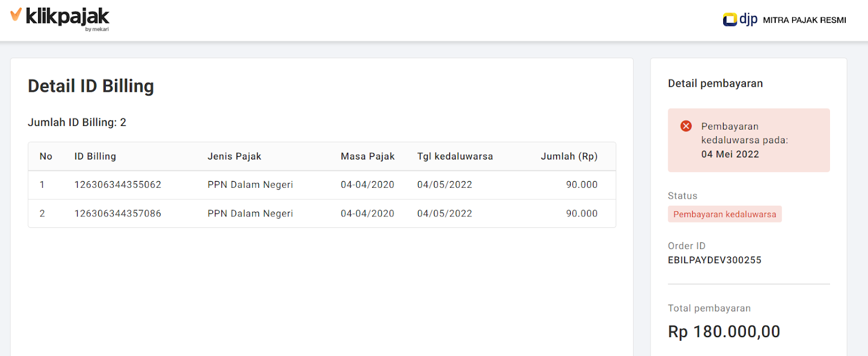Click the total 'Rp 180.000,00'
Viewport: 868px width, 356px height.
[724, 331]
